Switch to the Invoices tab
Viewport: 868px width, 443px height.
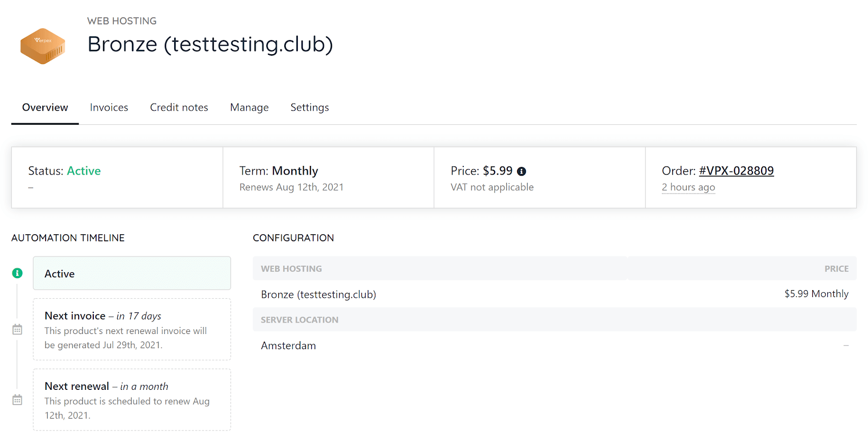point(109,107)
